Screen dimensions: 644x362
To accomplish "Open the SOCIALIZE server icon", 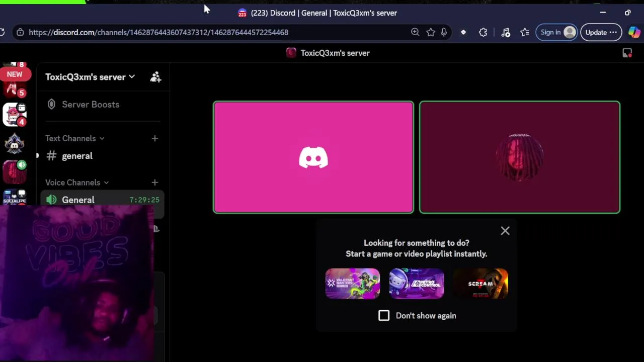I will click(15, 197).
